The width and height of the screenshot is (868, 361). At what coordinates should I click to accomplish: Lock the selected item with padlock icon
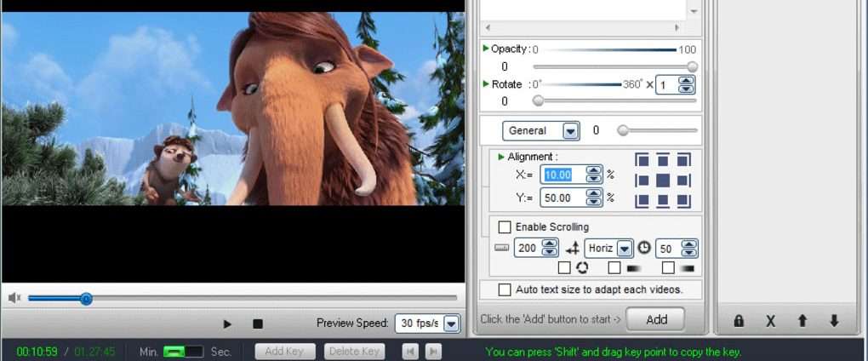coord(739,321)
